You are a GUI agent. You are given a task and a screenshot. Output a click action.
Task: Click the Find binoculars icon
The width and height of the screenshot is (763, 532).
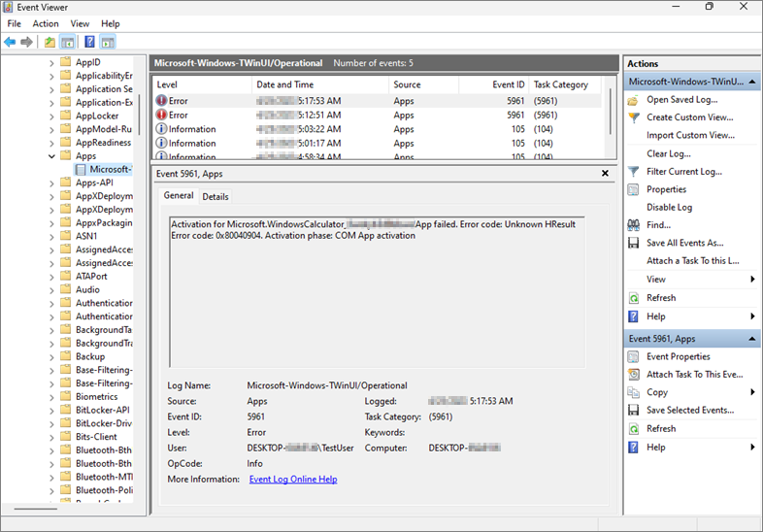click(x=633, y=225)
